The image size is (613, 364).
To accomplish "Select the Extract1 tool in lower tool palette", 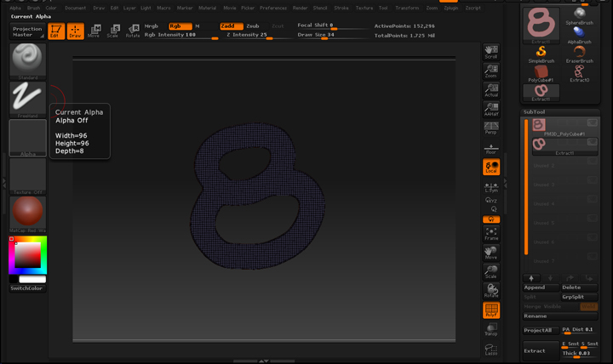I will (541, 93).
